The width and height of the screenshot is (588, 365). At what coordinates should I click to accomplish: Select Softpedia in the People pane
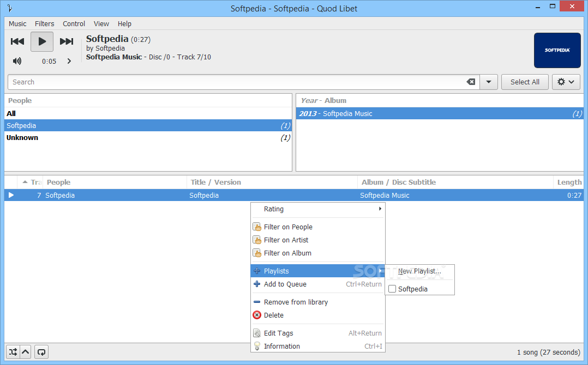[x=148, y=125]
